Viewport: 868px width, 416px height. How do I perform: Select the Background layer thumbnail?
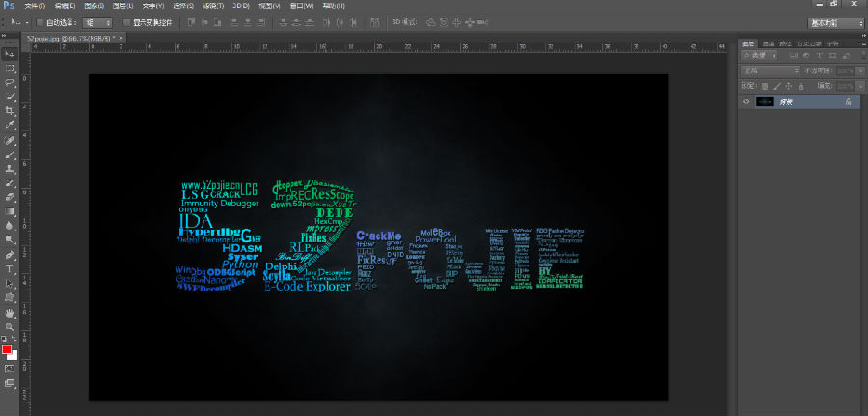[766, 101]
